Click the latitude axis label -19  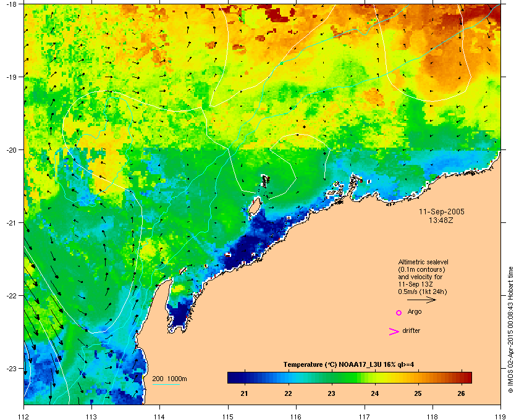click(12, 77)
